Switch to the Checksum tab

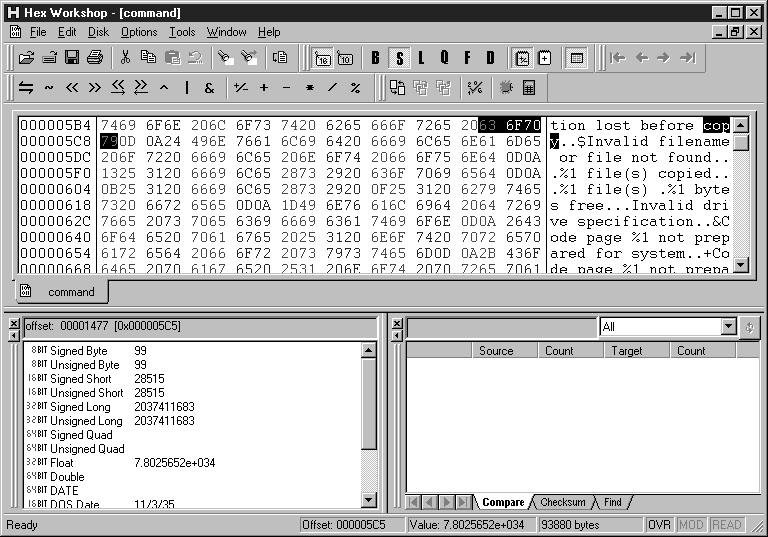pos(564,502)
